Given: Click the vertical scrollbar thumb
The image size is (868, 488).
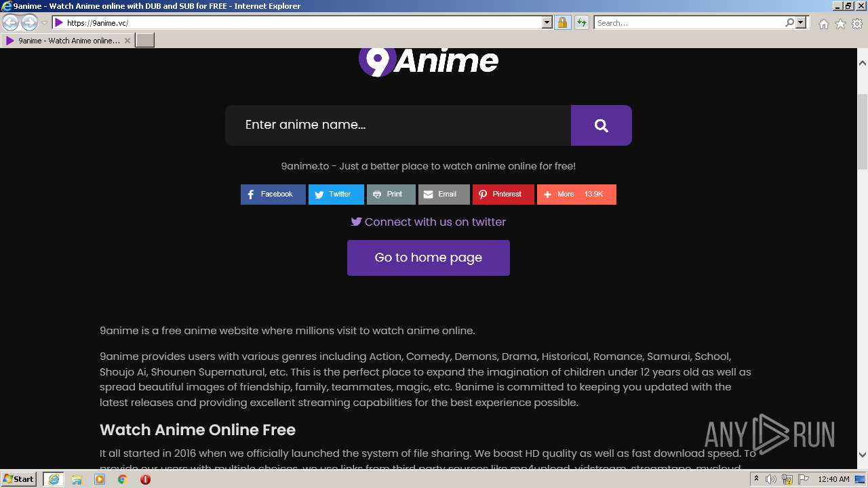Looking at the screenshot, I should click(863, 132).
